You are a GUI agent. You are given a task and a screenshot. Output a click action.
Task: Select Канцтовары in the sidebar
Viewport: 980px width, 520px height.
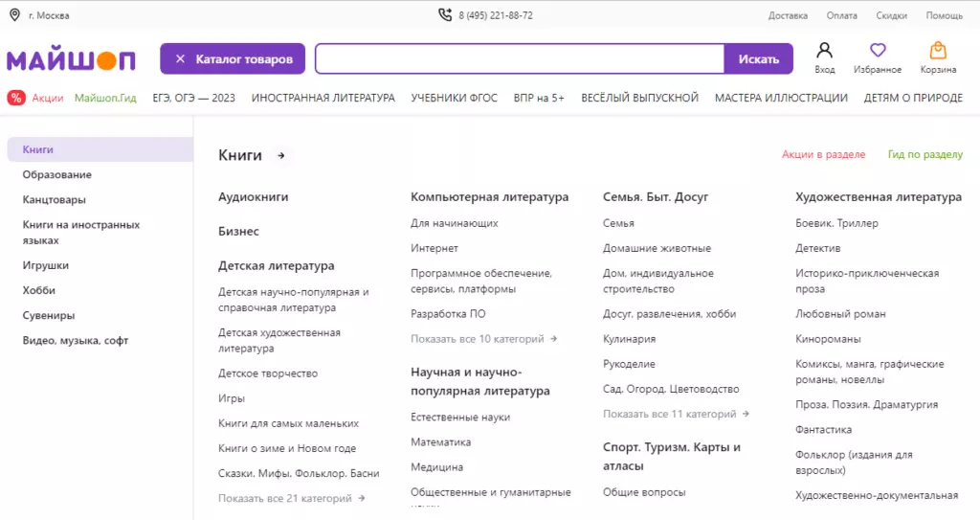click(x=54, y=199)
